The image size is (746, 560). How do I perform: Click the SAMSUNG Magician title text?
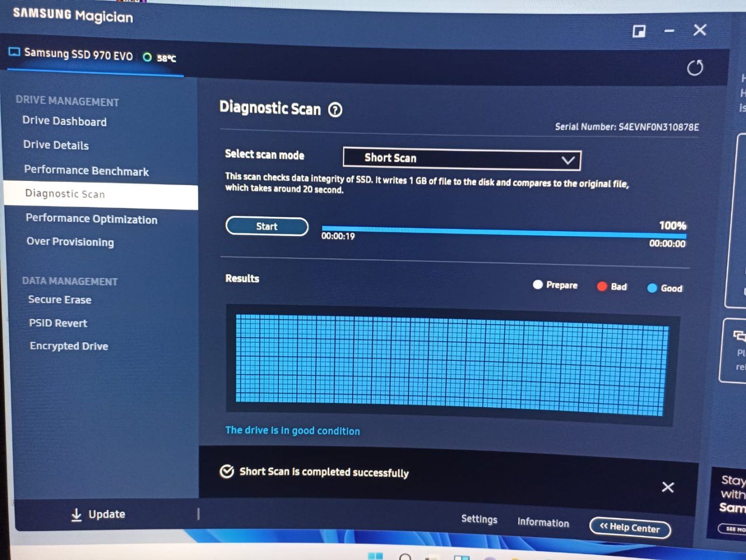coord(73,15)
